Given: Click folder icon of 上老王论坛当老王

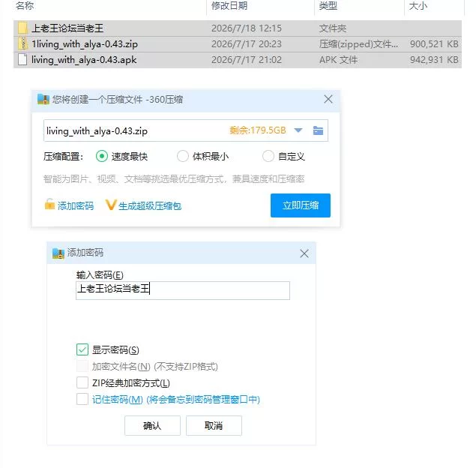Looking at the screenshot, I should (x=22, y=28).
